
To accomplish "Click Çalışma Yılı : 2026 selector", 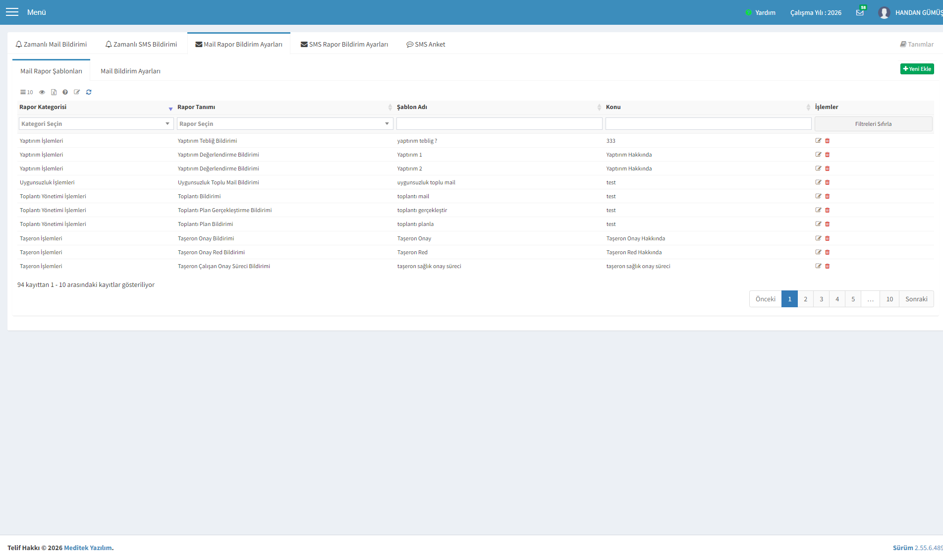I will (816, 12).
